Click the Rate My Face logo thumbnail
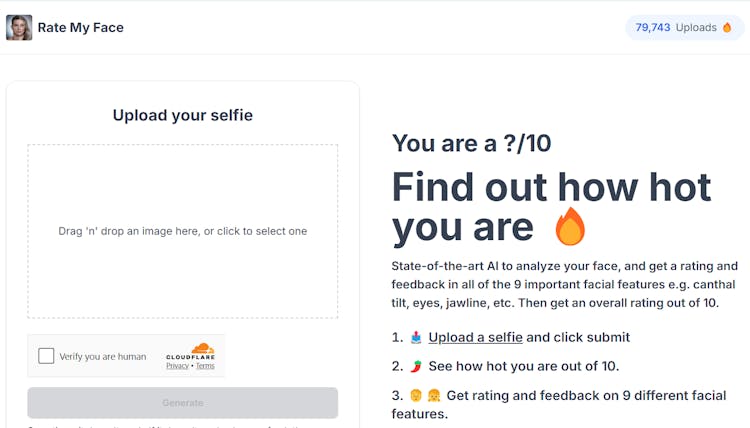The image size is (750, 428). (19, 27)
